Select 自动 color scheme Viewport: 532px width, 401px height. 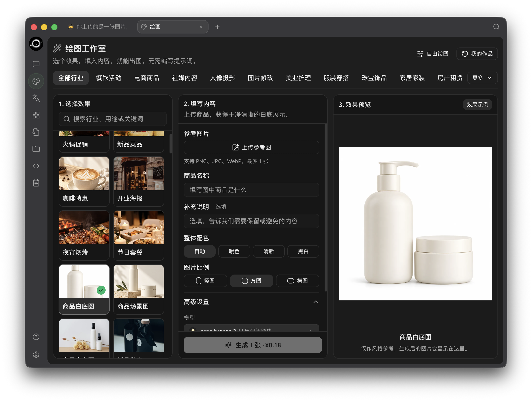(x=200, y=251)
